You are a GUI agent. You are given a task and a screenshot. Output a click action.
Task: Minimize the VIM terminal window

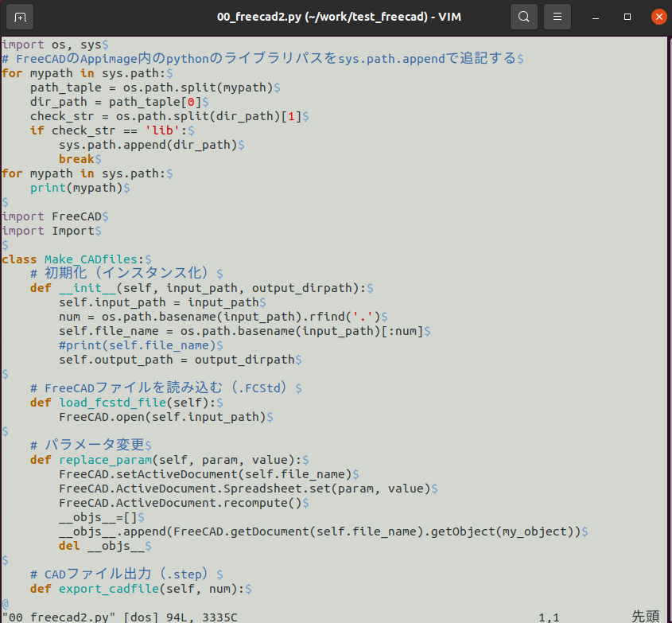(x=596, y=18)
